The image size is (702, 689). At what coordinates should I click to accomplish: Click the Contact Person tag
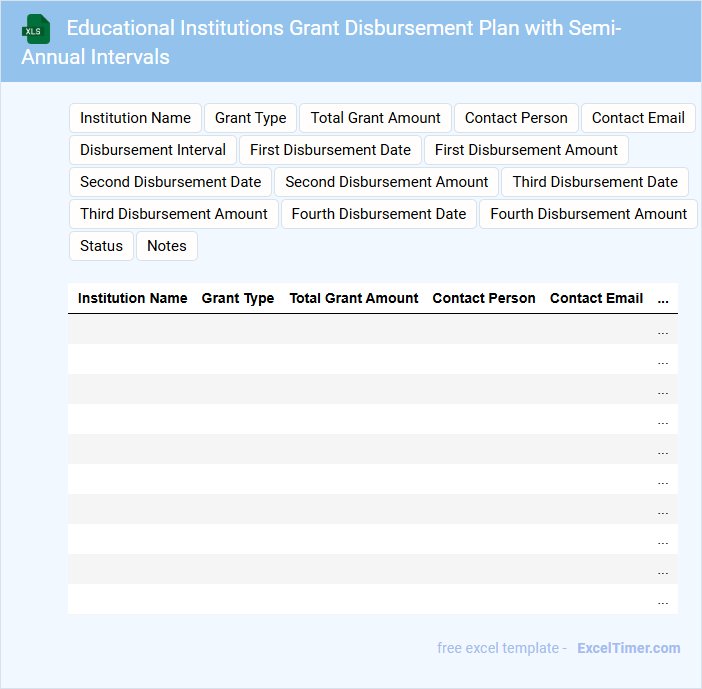(516, 118)
